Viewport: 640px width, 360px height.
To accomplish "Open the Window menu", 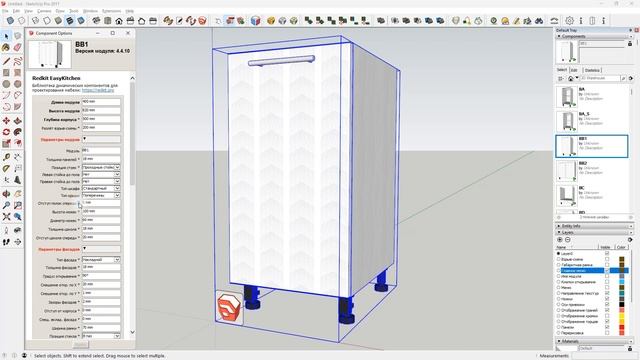I will coord(90,11).
